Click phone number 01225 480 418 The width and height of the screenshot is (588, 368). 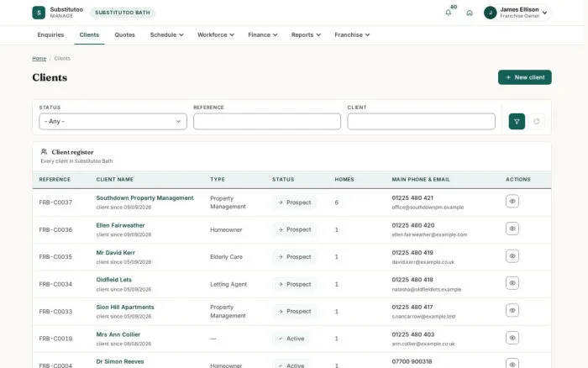coord(412,280)
